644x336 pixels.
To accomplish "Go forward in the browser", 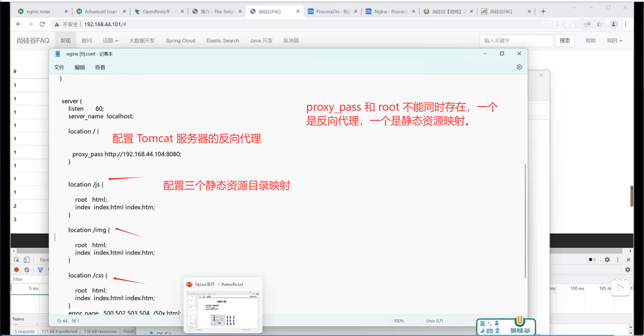I will point(30,24).
